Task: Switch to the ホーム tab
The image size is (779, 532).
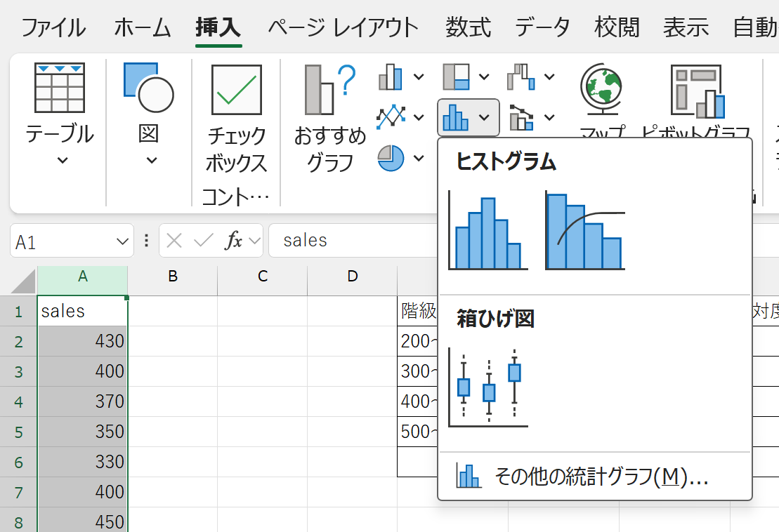Action: (x=143, y=28)
